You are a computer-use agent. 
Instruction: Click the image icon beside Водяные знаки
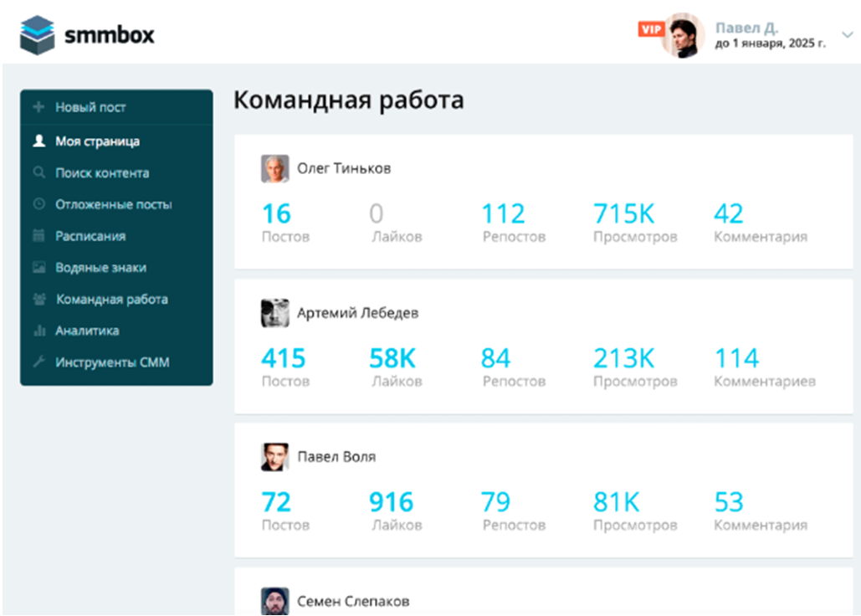tap(38, 268)
